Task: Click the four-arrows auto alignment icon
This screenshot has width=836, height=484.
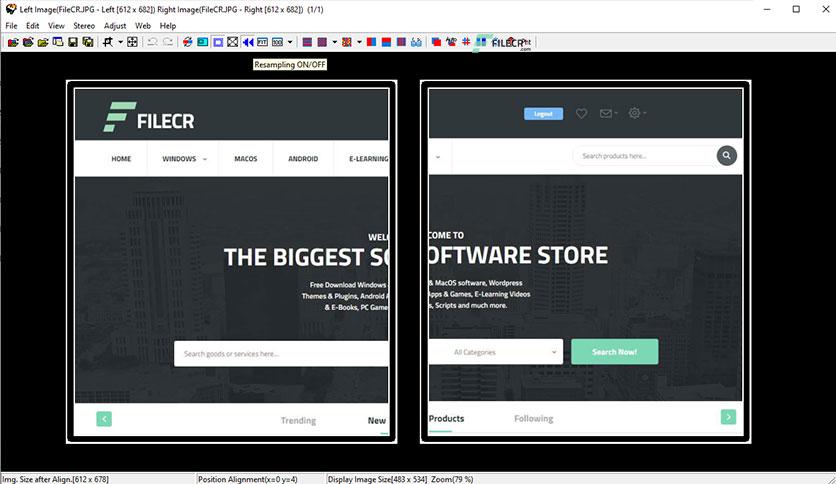Action: (x=132, y=42)
